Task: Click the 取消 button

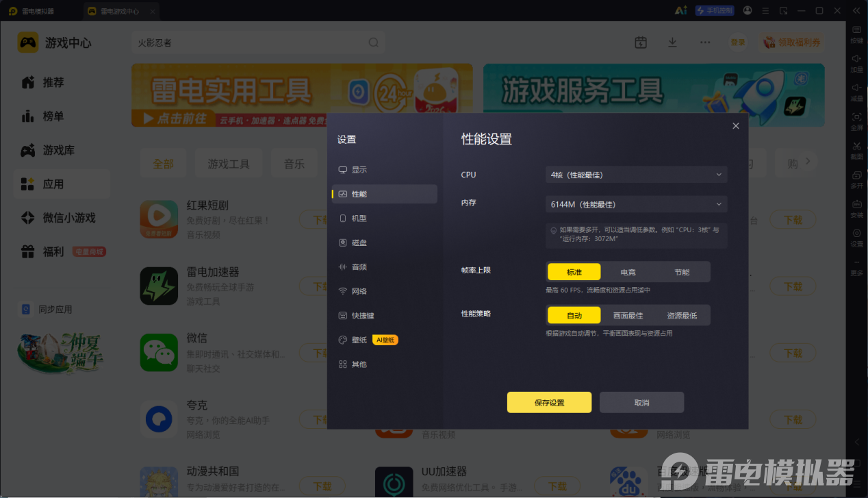Action: [x=641, y=402]
